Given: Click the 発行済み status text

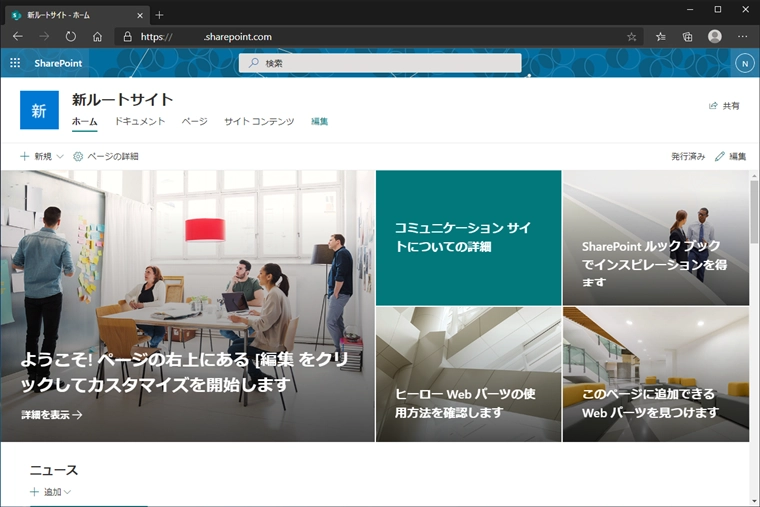Looking at the screenshot, I should [688, 156].
